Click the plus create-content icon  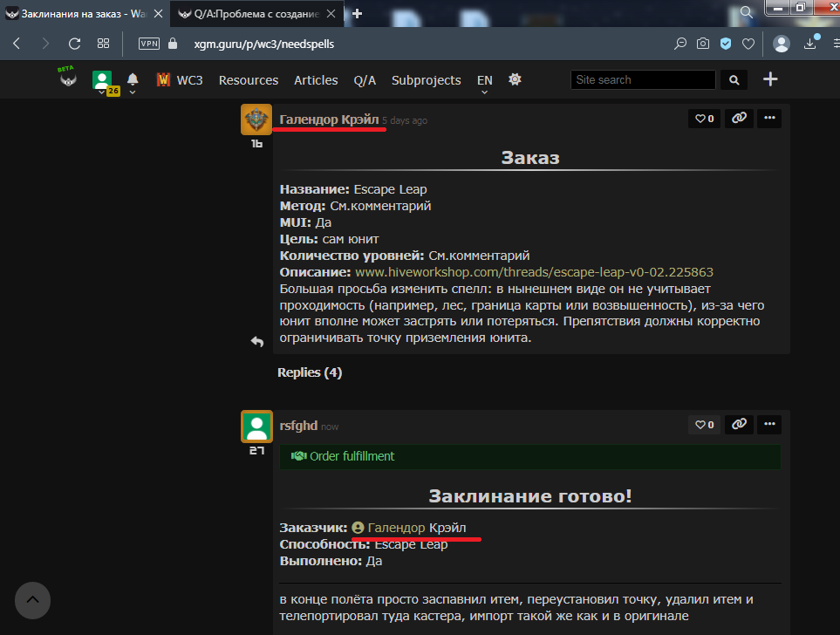tap(770, 79)
